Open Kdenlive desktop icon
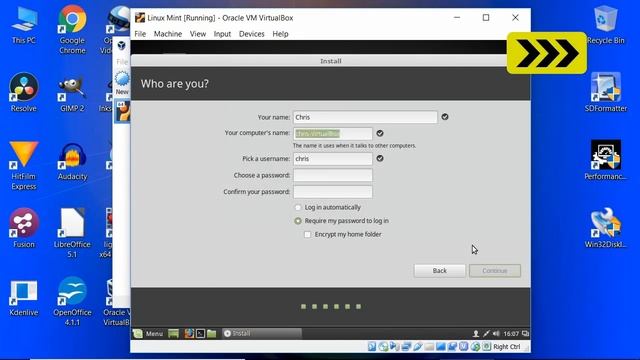The height and width of the screenshot is (360, 640). pyautogui.click(x=24, y=298)
